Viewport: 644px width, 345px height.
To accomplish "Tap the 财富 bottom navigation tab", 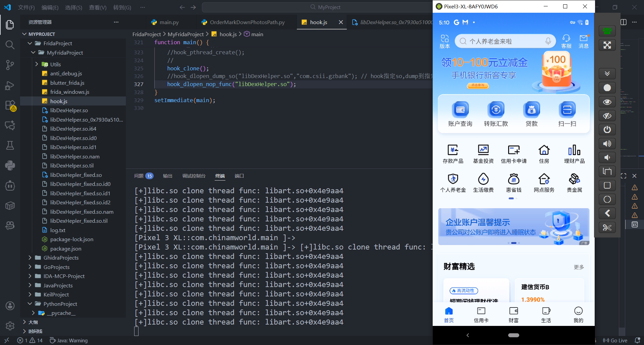I will click(514, 315).
